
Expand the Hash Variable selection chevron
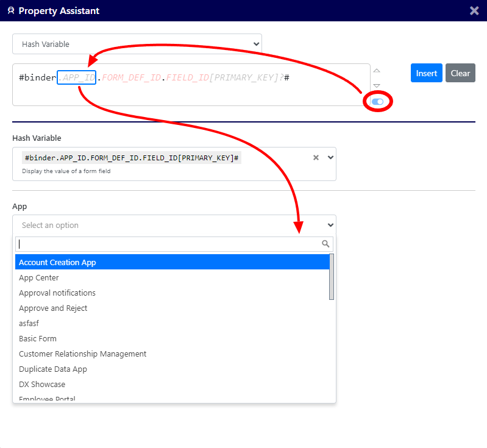coord(330,157)
